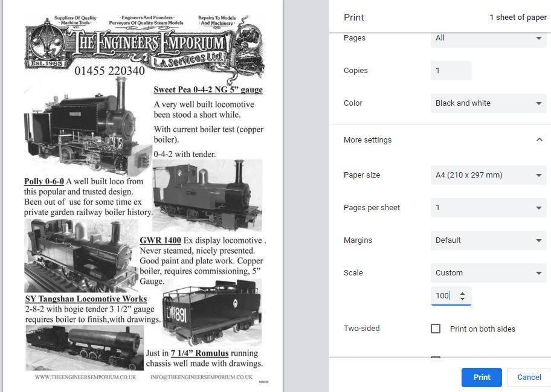Click the Paper size label

click(362, 175)
